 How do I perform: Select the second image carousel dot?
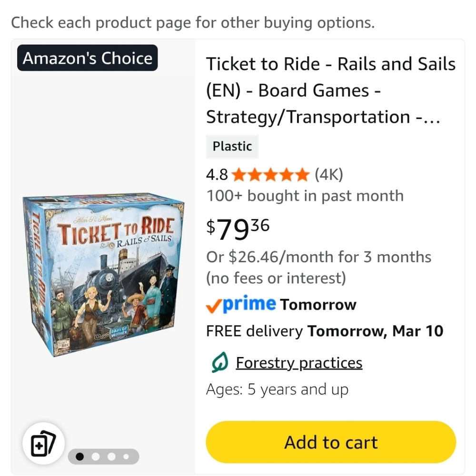tap(96, 456)
